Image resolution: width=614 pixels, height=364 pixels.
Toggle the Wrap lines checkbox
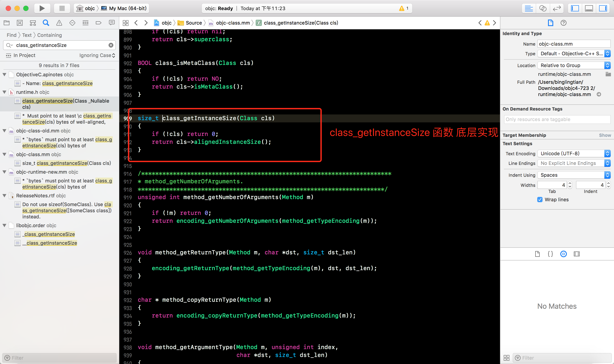[540, 199]
